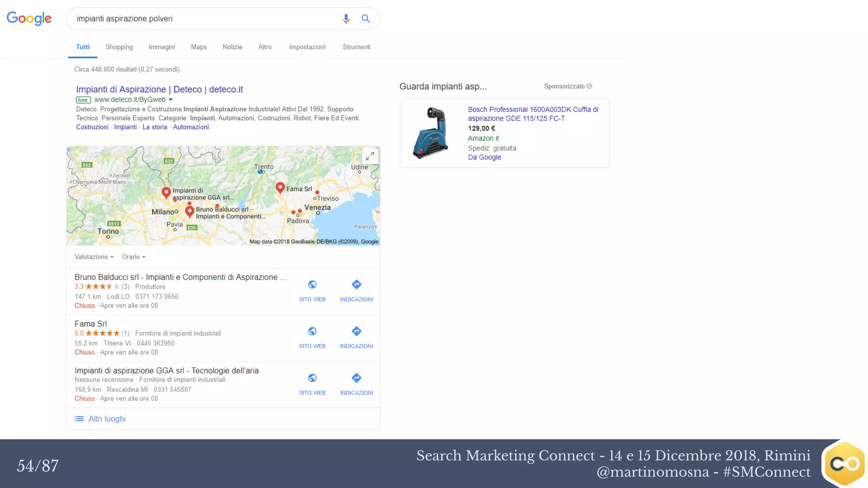Click the Bosch product thumbnail image
The image size is (868, 488).
(x=431, y=133)
